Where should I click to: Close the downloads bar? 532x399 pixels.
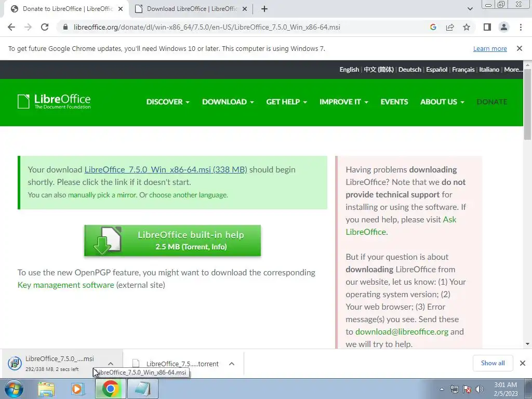click(x=523, y=363)
